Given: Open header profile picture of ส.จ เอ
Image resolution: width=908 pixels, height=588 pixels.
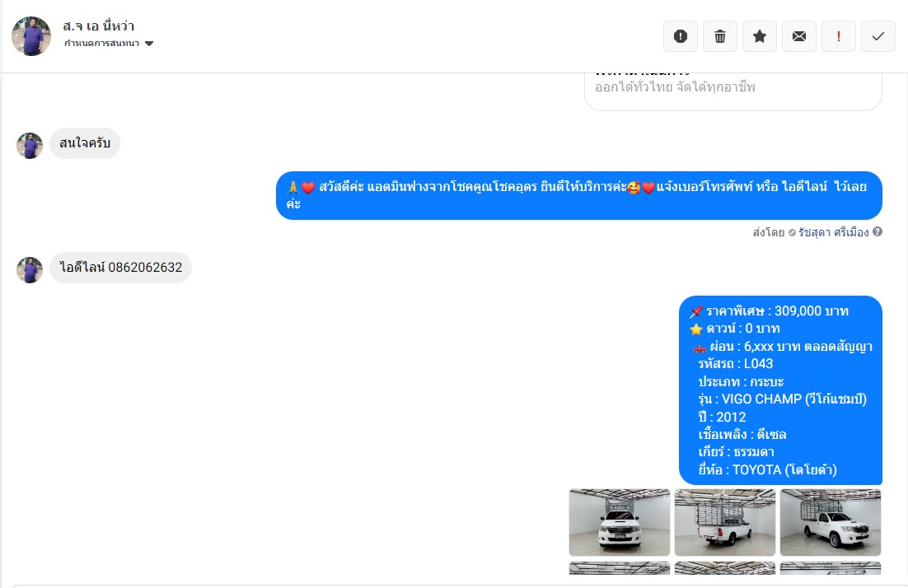Looking at the screenshot, I should pos(31,36).
